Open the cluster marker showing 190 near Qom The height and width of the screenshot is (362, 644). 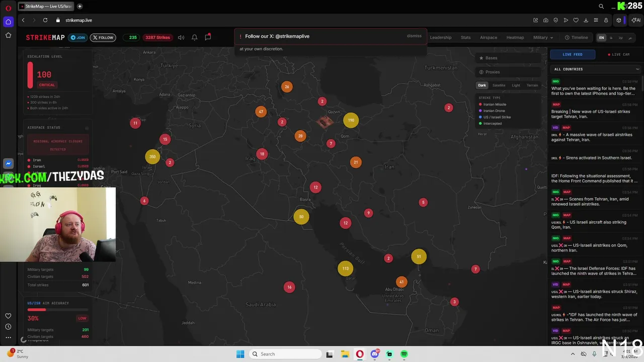tap(351, 120)
